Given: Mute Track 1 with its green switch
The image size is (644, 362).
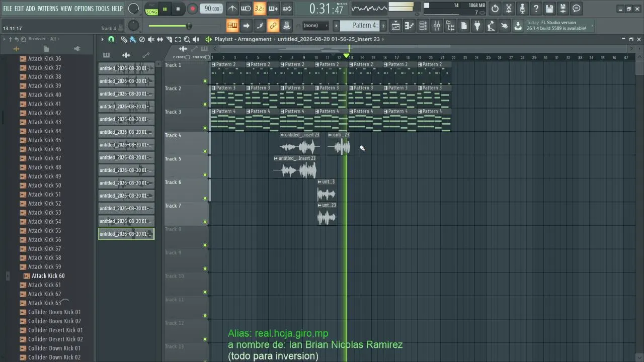Looking at the screenshot, I should tap(205, 81).
